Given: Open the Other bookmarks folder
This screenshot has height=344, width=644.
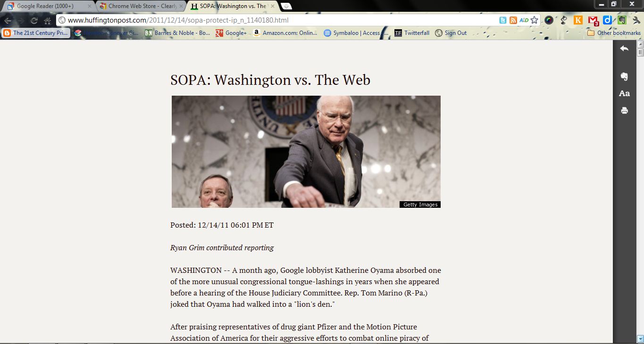Looking at the screenshot, I should click(614, 33).
